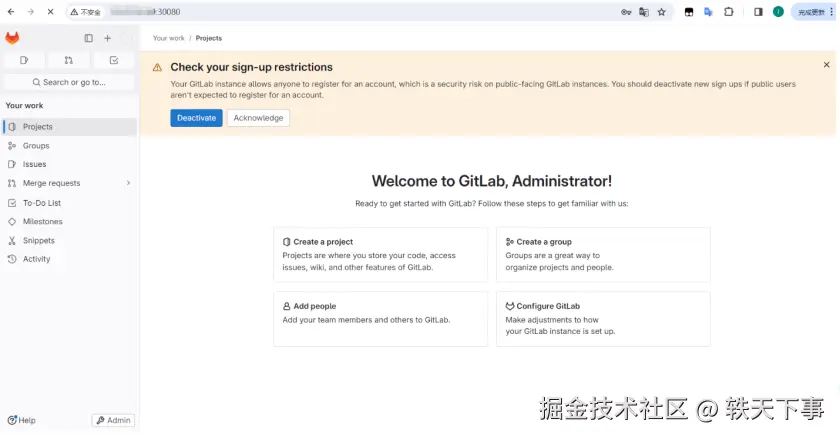Image resolution: width=840 pixels, height=438 pixels.
Task: Bookmark this page with the star
Action: [662, 12]
